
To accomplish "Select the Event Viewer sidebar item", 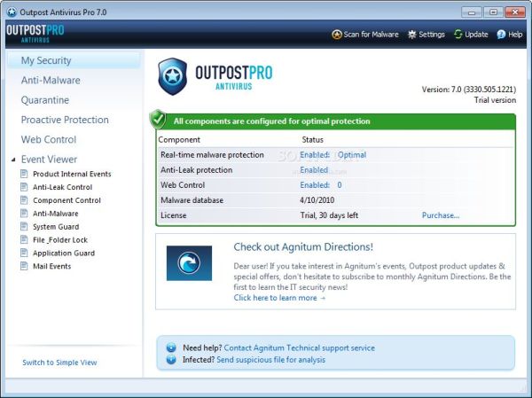I will [49, 160].
